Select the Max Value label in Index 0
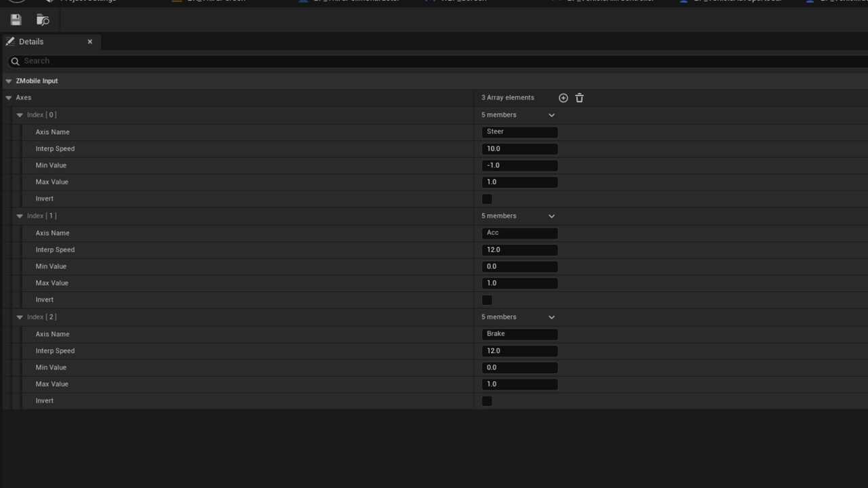This screenshot has height=488, width=868. 52,182
